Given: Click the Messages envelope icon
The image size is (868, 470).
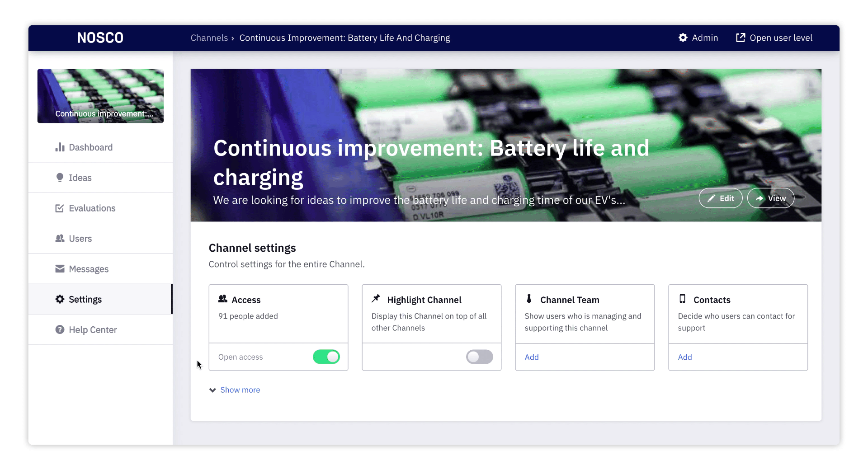Looking at the screenshot, I should pyautogui.click(x=60, y=269).
